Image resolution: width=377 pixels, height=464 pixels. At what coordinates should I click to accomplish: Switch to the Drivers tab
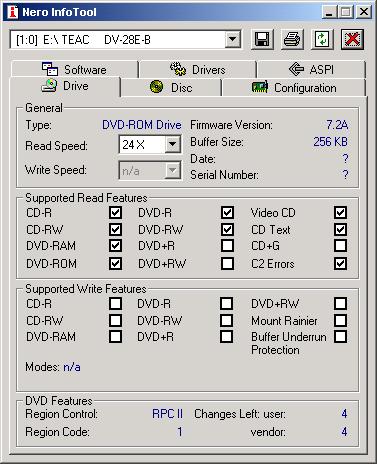coord(198,69)
